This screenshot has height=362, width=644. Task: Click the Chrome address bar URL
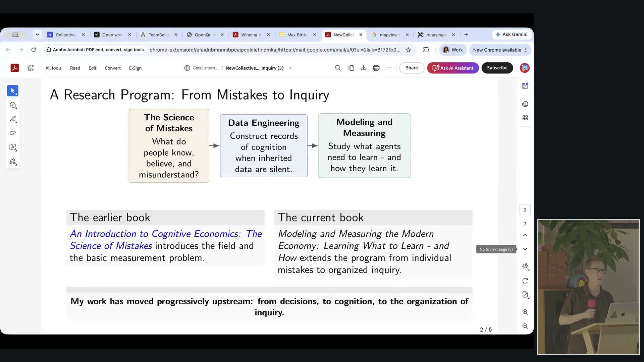click(275, 50)
